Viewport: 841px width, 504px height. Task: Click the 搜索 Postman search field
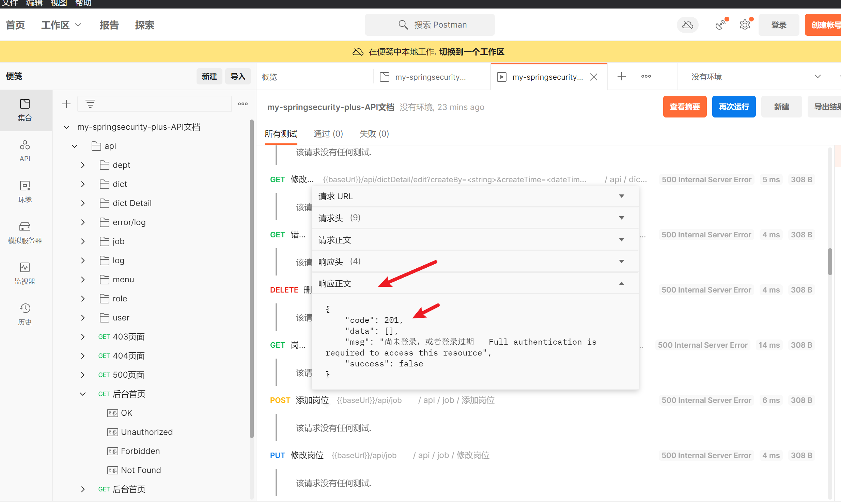click(430, 25)
